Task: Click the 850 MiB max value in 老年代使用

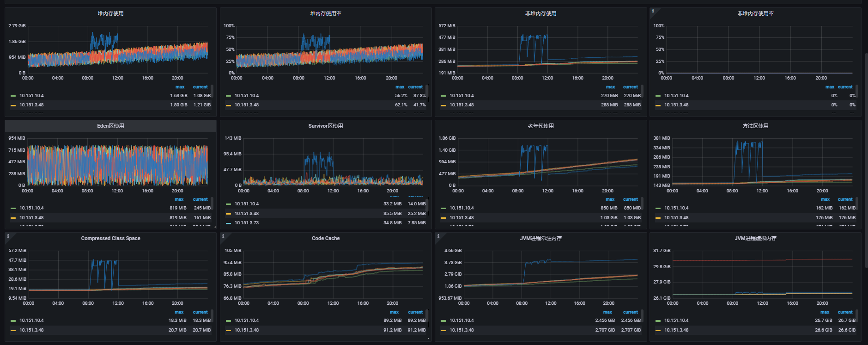Action: tap(609, 208)
